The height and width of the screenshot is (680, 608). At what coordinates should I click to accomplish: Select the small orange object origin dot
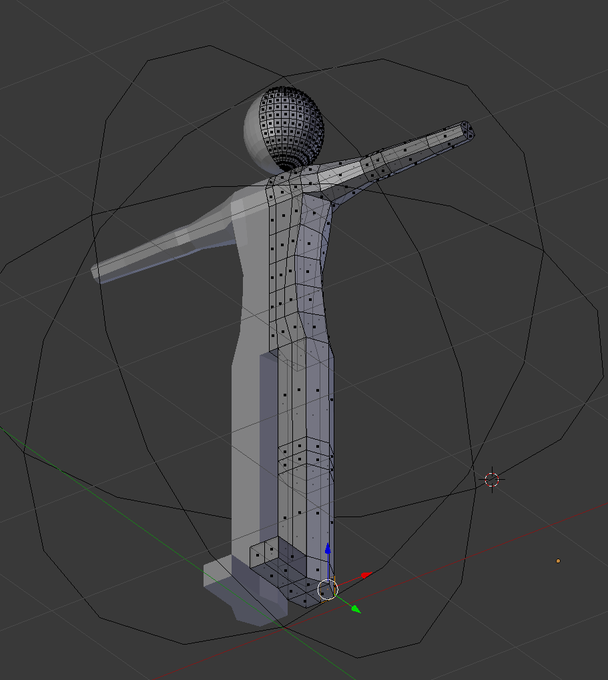pyautogui.click(x=558, y=561)
